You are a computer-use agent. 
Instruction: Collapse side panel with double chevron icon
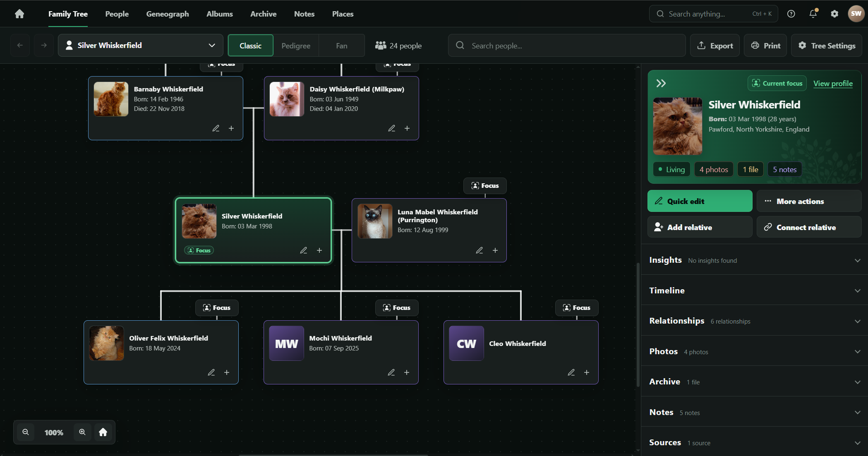(661, 83)
